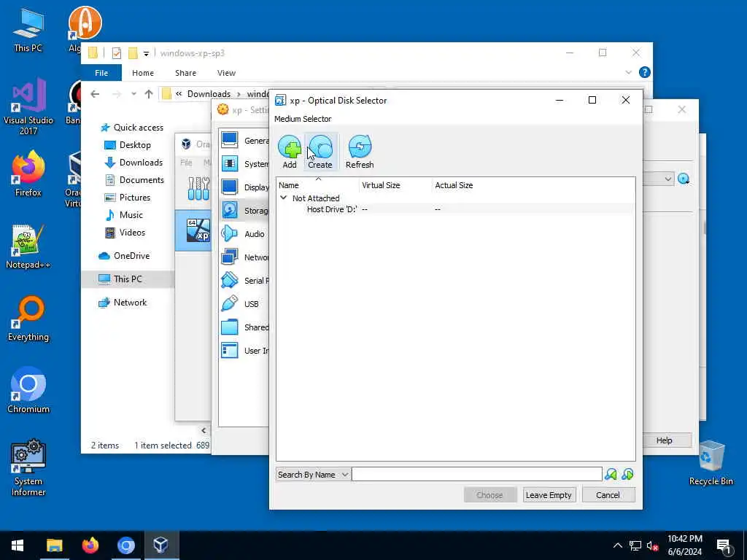Click the Create disk image icon
Screen dimensions: 747x560
pyautogui.click(x=320, y=152)
